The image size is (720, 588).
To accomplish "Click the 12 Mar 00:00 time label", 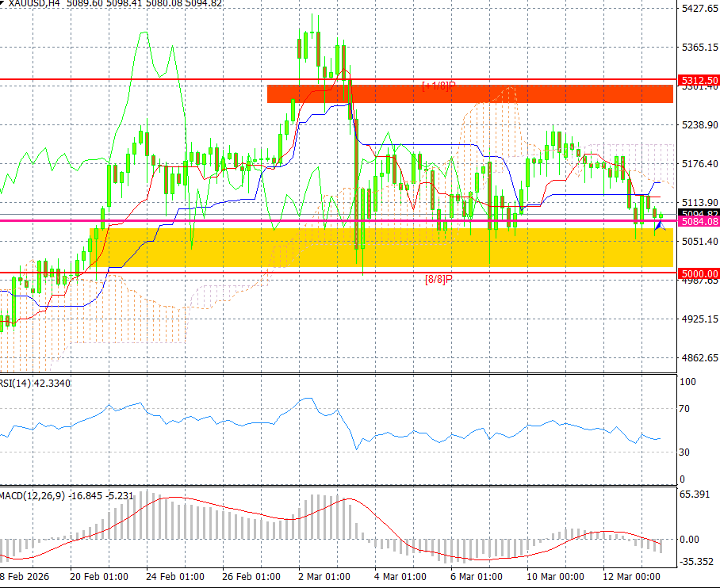I will click(631, 577).
